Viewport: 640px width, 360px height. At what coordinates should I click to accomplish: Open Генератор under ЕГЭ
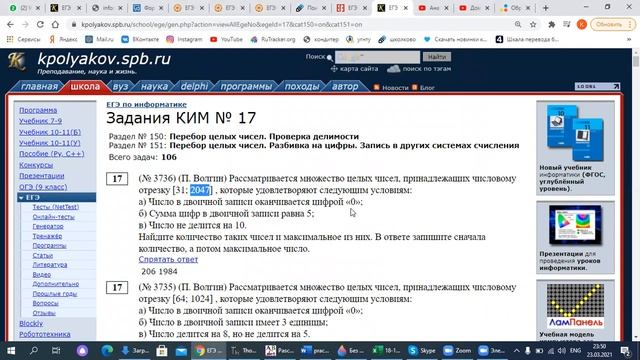[48, 226]
